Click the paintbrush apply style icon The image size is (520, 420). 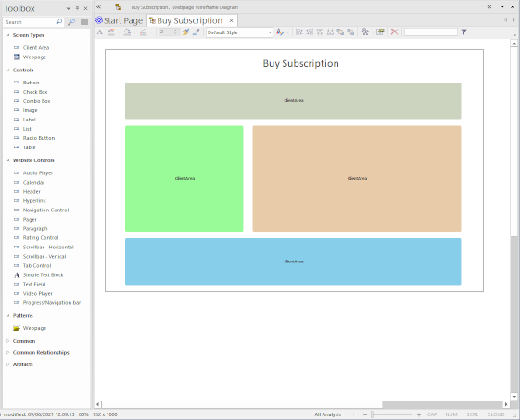[x=185, y=32]
